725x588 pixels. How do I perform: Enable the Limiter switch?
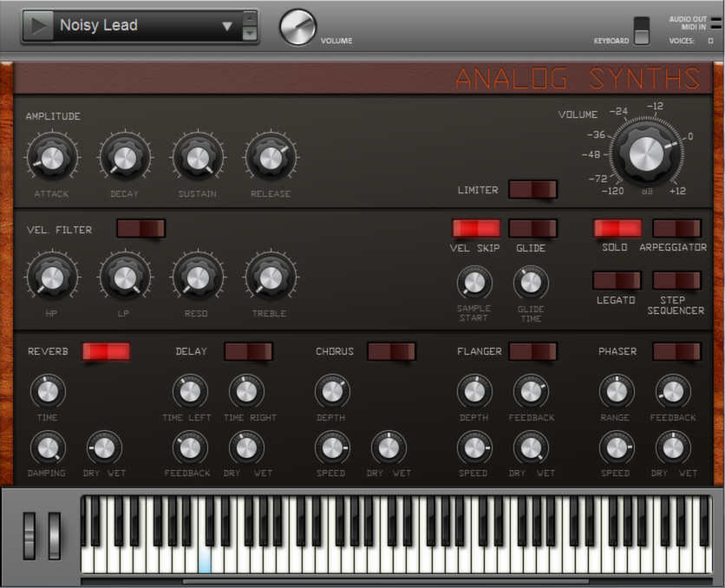point(532,189)
